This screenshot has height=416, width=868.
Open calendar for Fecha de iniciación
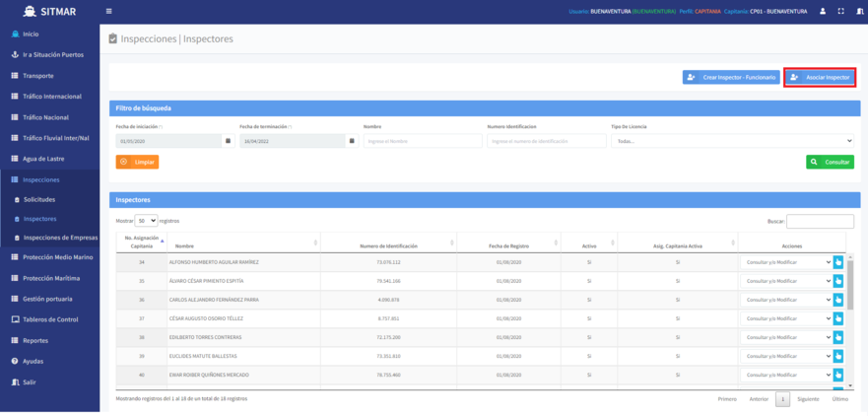[228, 141]
